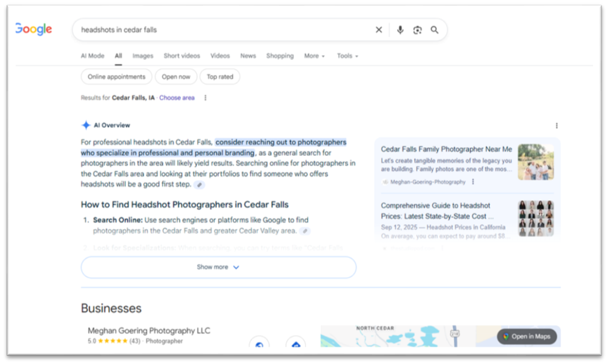Expand the More dropdown menu
The height and width of the screenshot is (364, 608).
314,56
